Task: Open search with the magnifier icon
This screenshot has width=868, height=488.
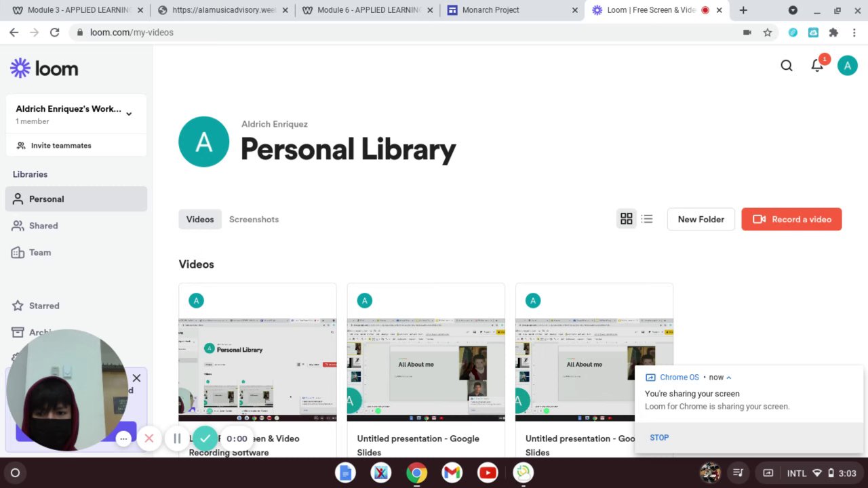Action: pos(787,66)
